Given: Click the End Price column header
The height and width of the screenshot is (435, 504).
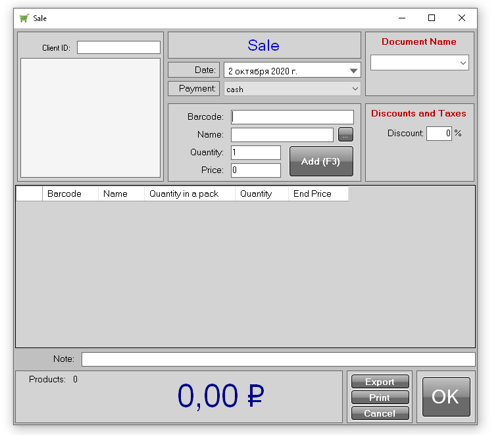Looking at the screenshot, I should [x=318, y=193].
